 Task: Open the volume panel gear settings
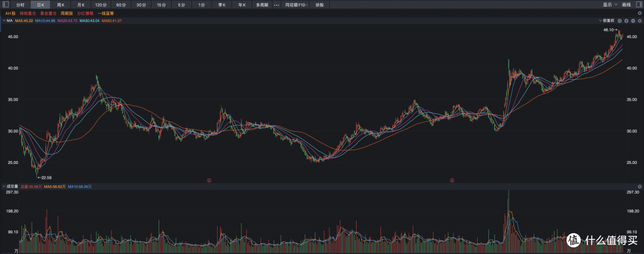[639, 186]
